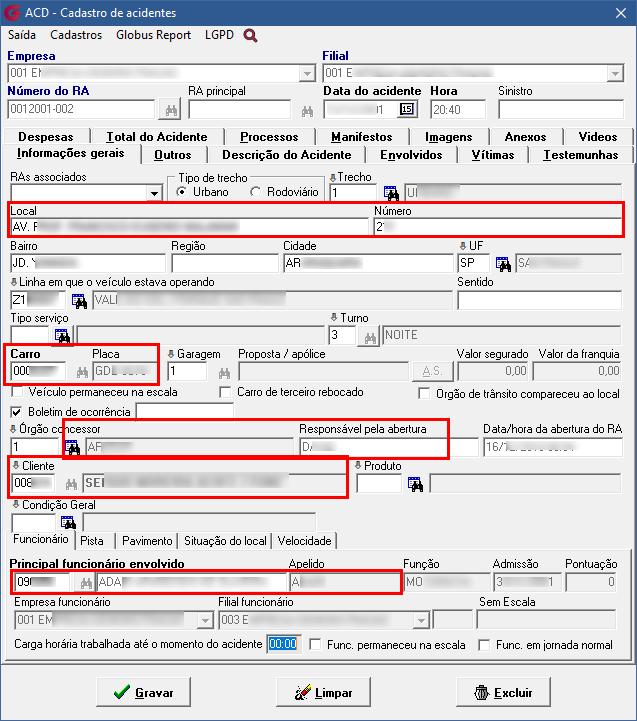Open Tipo serviço lookup icon
This screenshot has width=637, height=721.
click(x=62, y=336)
